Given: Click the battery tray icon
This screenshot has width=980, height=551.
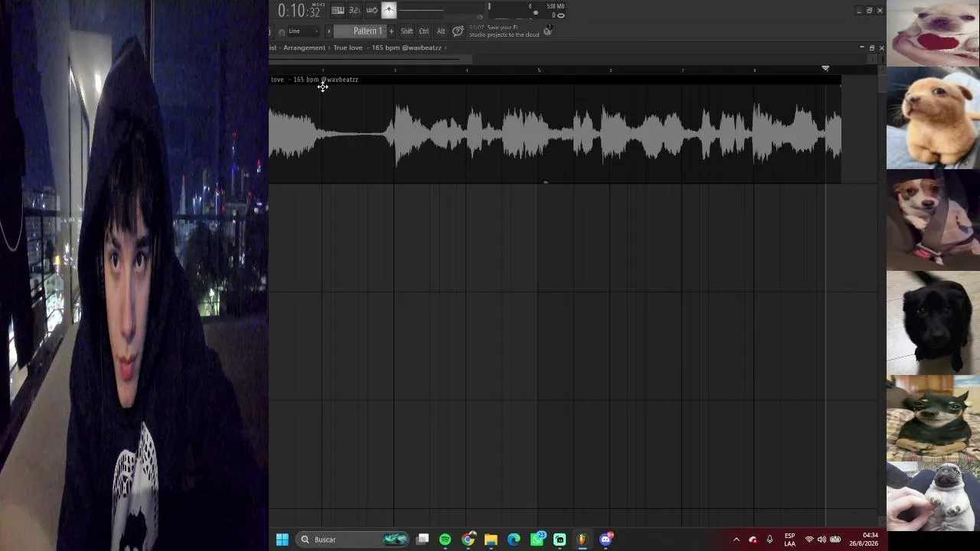Looking at the screenshot, I should pyautogui.click(x=835, y=540).
